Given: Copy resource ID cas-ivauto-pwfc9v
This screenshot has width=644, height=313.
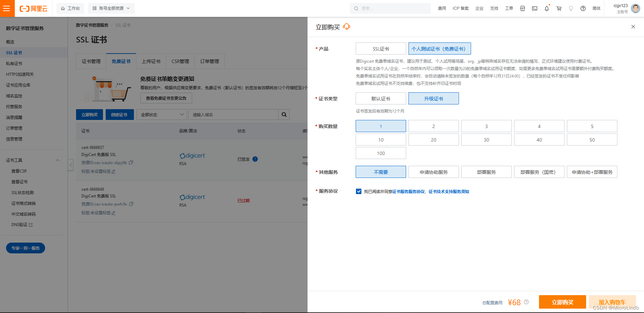Looking at the screenshot, I should (132, 204).
